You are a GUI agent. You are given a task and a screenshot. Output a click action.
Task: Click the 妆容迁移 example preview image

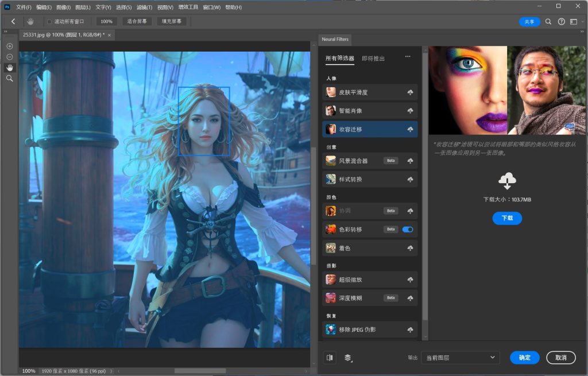[507, 90]
